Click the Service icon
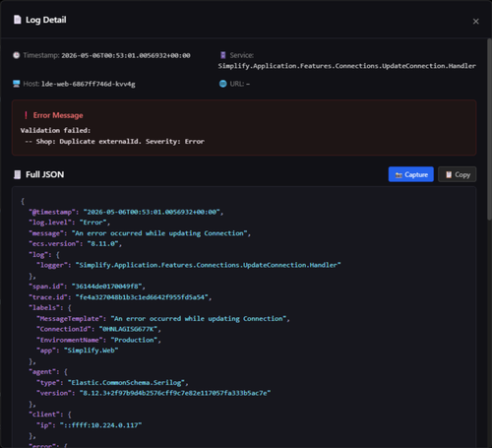 tap(223, 55)
